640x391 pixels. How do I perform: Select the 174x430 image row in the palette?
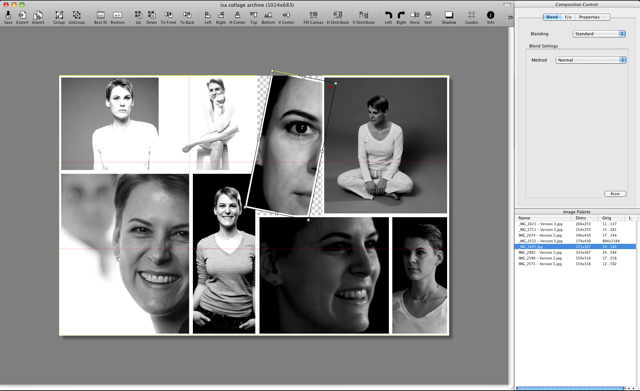click(575, 241)
